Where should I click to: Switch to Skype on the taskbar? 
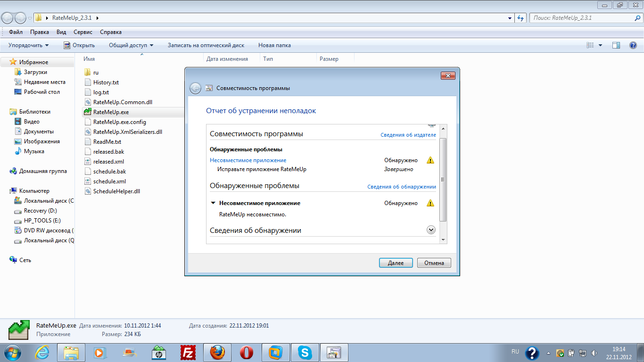(305, 352)
